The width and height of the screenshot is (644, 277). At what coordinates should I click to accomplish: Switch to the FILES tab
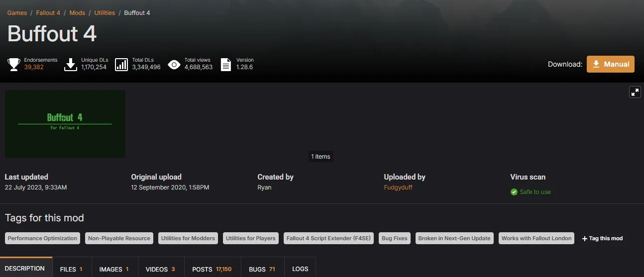pyautogui.click(x=71, y=269)
